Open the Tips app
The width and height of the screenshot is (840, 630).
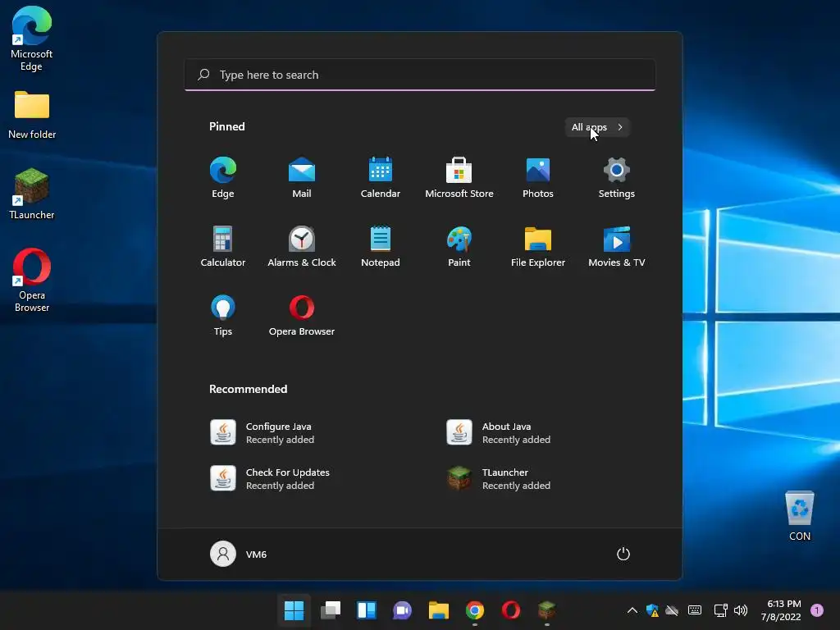[x=223, y=316]
